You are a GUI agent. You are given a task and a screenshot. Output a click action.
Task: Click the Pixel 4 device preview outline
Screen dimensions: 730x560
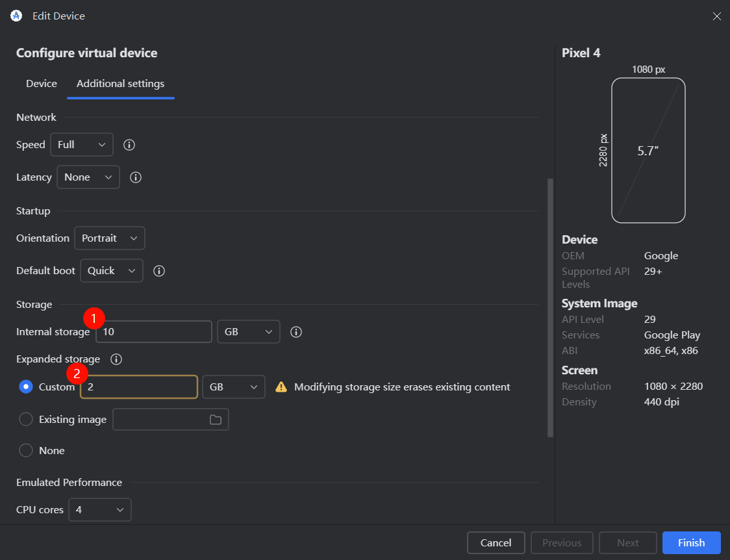point(649,150)
